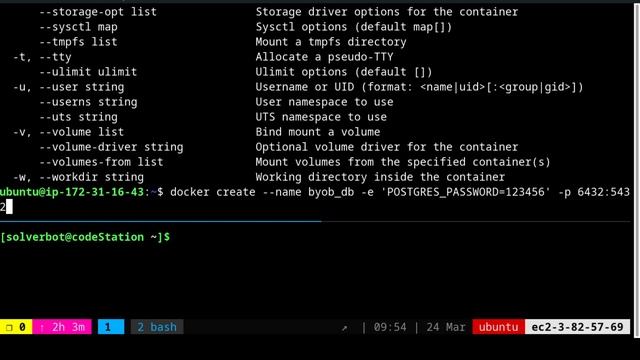
Task: Click the yellow session 0 indicator
Action: (16, 327)
